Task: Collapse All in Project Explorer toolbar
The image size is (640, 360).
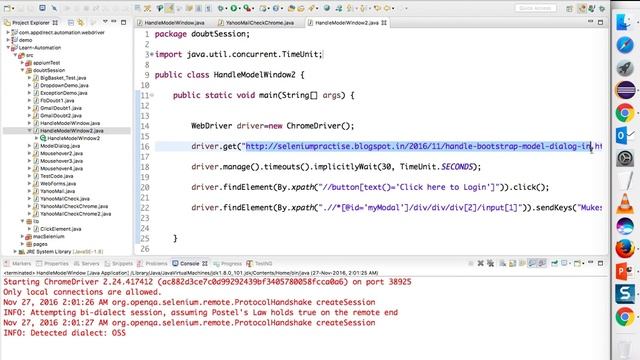Action: click(71, 22)
